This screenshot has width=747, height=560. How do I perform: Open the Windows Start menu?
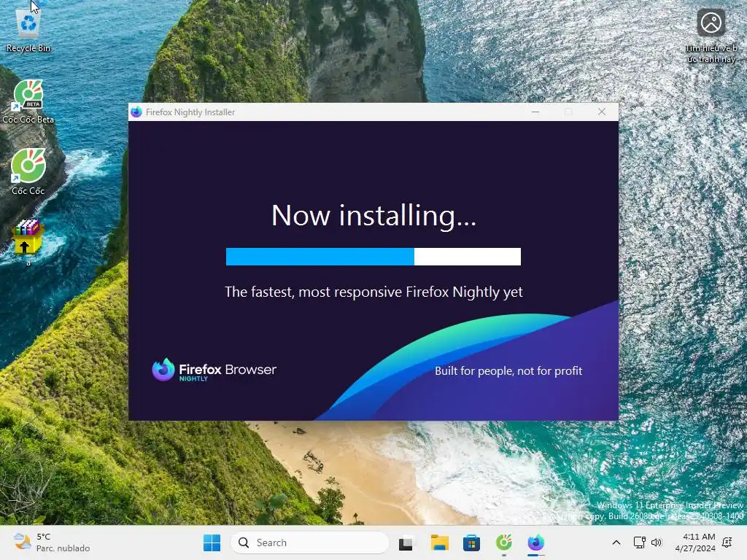coord(212,542)
